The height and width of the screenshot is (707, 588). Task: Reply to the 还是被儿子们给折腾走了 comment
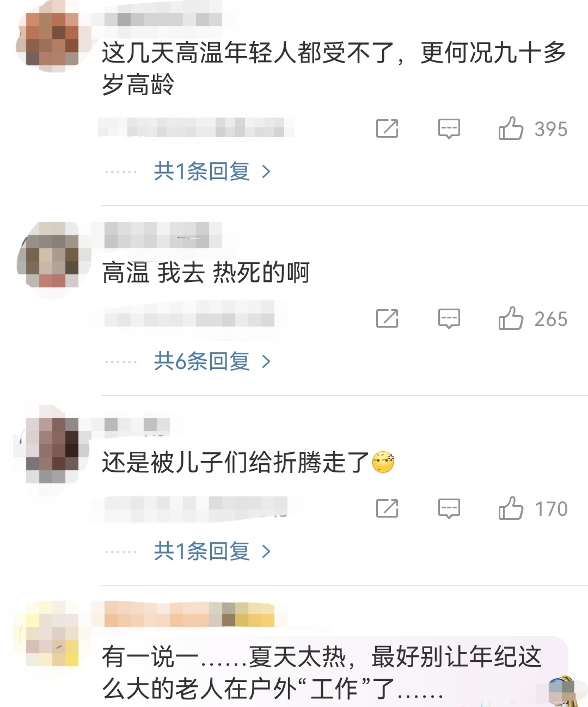(449, 508)
